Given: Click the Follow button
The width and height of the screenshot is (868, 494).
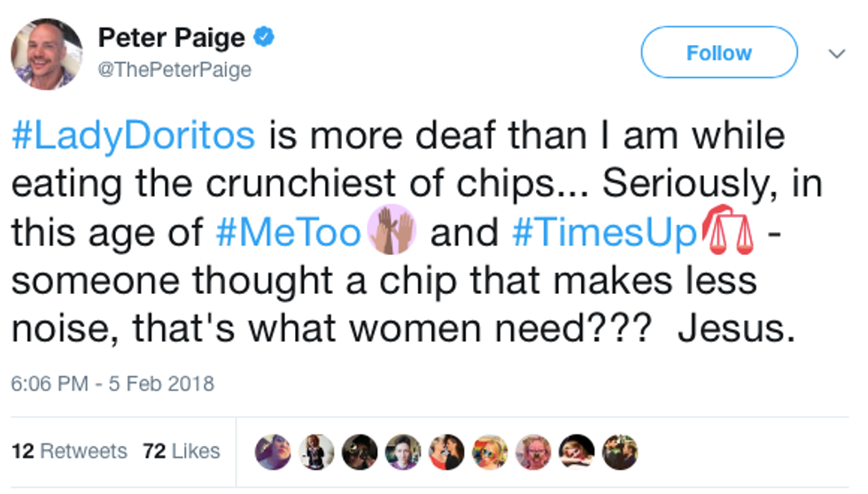Looking at the screenshot, I should pyautogui.click(x=718, y=53).
